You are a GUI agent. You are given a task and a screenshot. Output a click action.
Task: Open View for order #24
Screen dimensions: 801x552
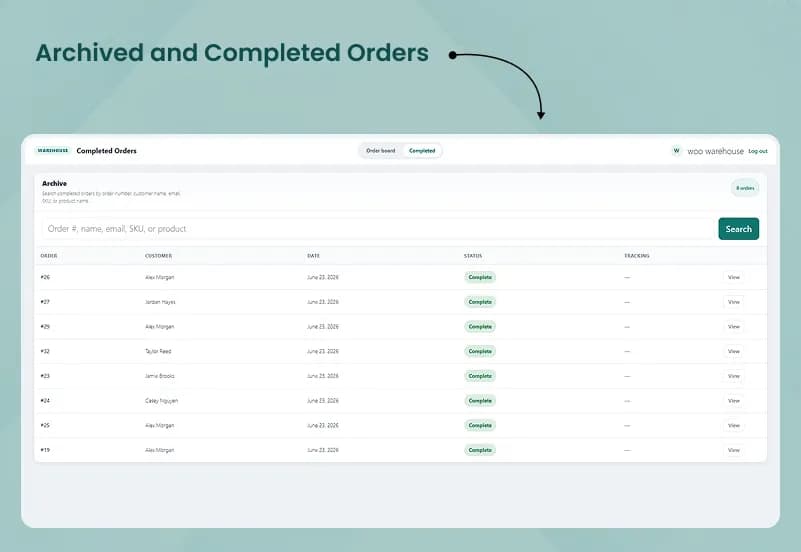pos(734,401)
